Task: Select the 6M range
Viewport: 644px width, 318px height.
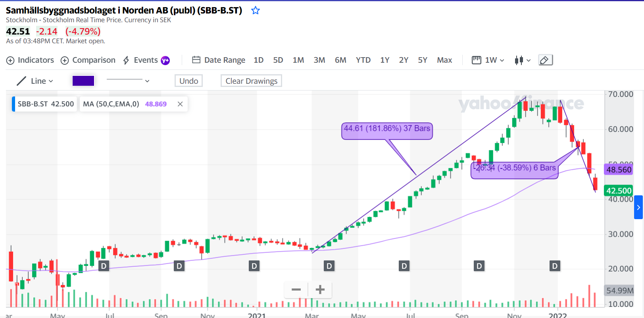Action: 340,60
